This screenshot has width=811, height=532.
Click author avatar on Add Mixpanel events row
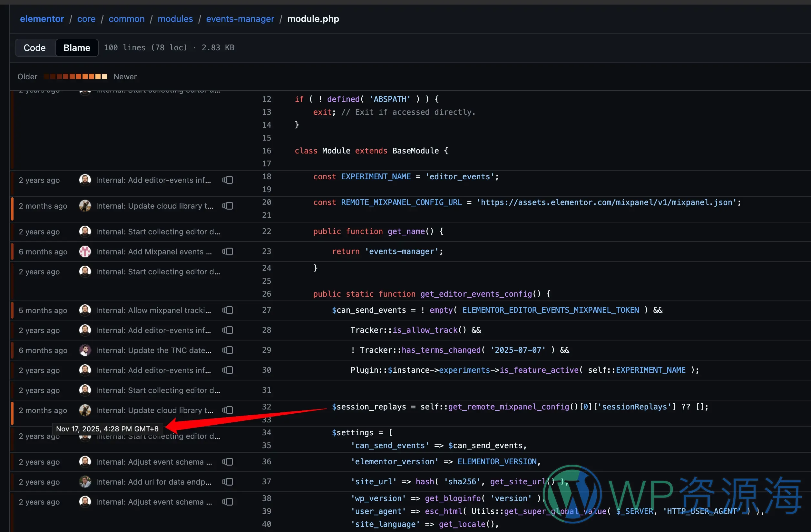coord(85,251)
